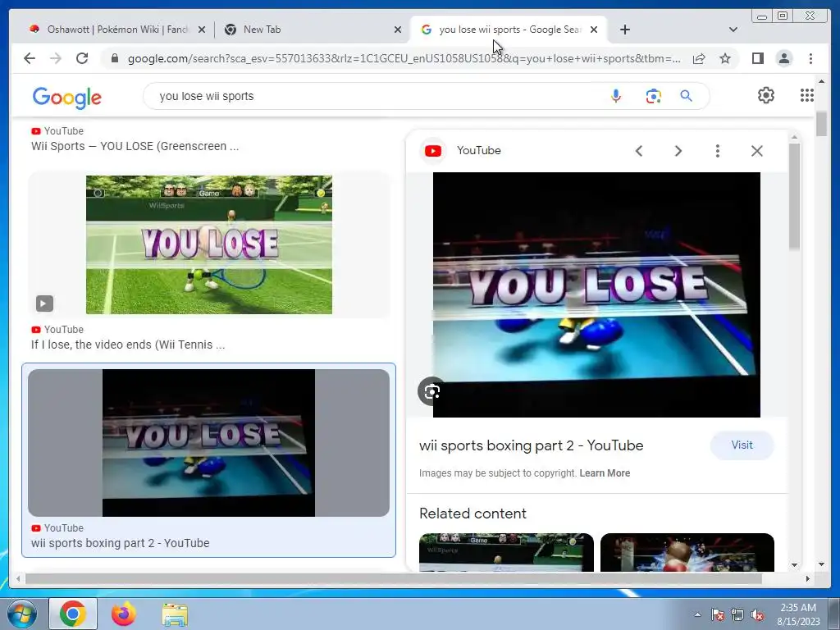
Task: Reload the current page
Action: pos(82,58)
